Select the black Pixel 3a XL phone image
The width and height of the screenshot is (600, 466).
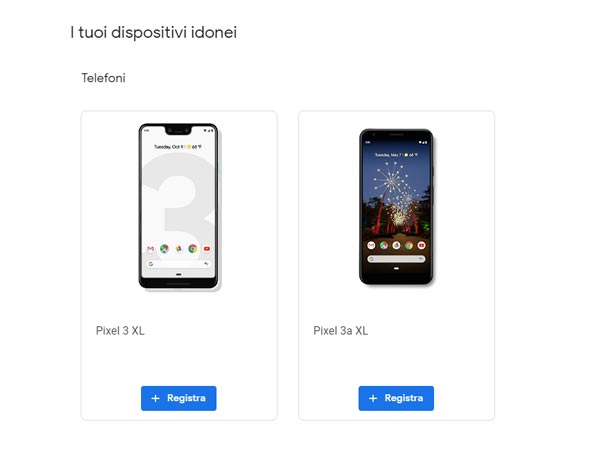coord(396,207)
